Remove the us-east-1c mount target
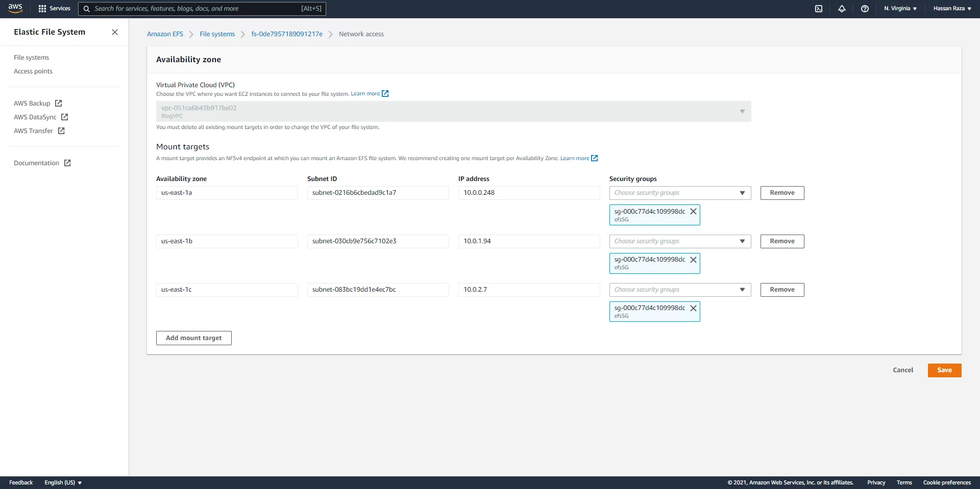 (782, 290)
